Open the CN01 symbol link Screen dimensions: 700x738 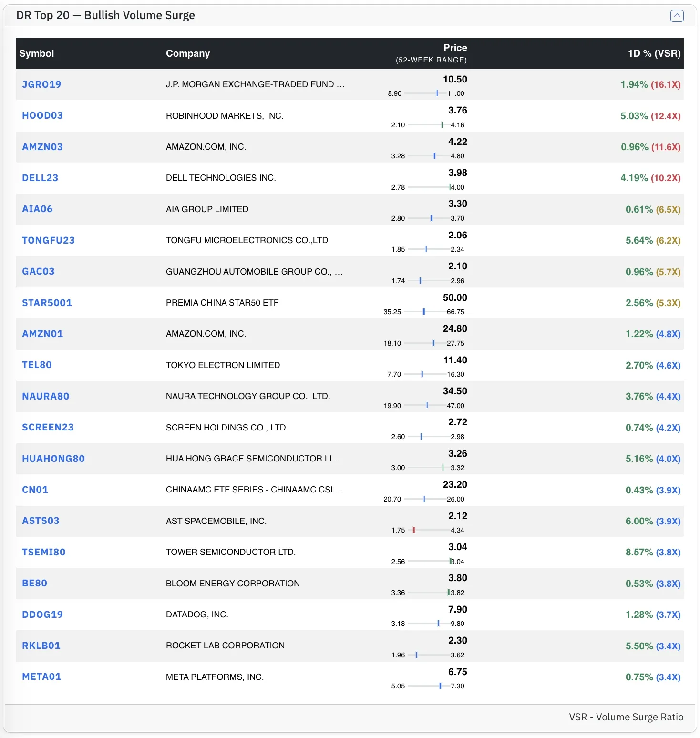pos(35,490)
